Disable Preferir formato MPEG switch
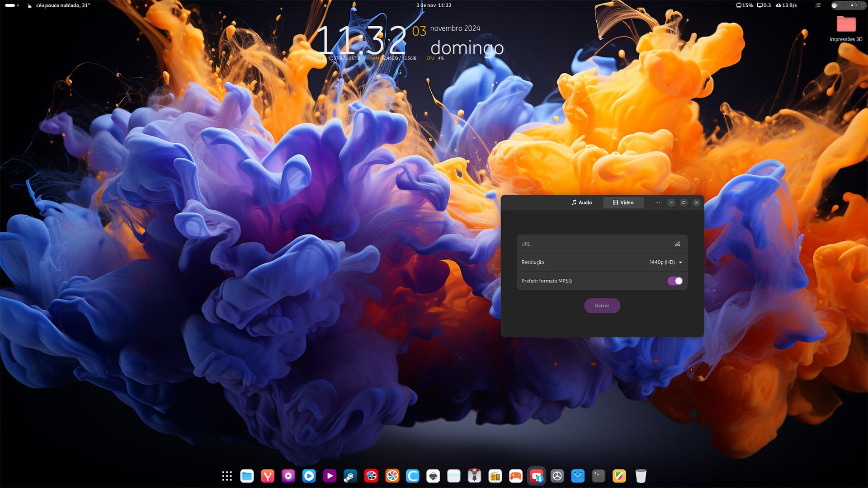Screen dimensions: 868x488 click(x=675, y=281)
